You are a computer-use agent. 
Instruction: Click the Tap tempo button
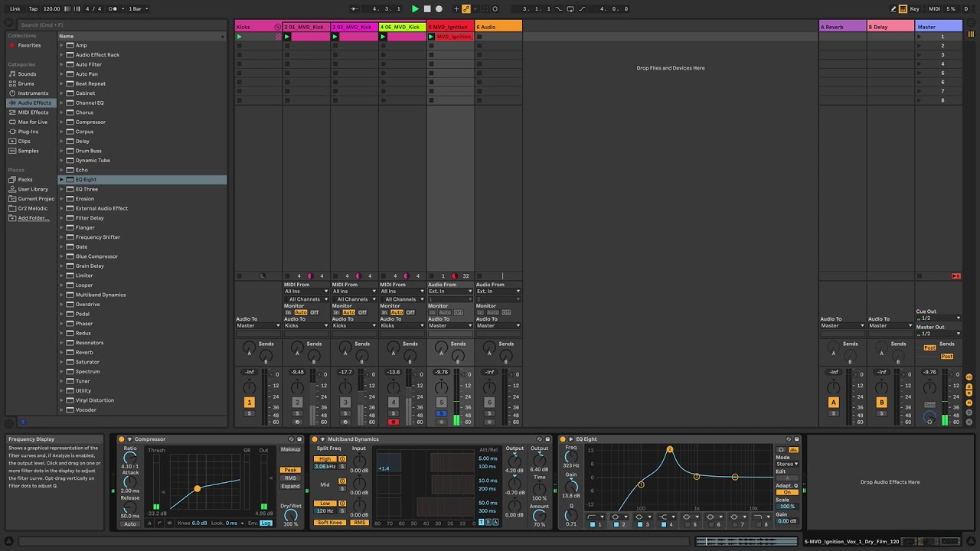pos(33,8)
